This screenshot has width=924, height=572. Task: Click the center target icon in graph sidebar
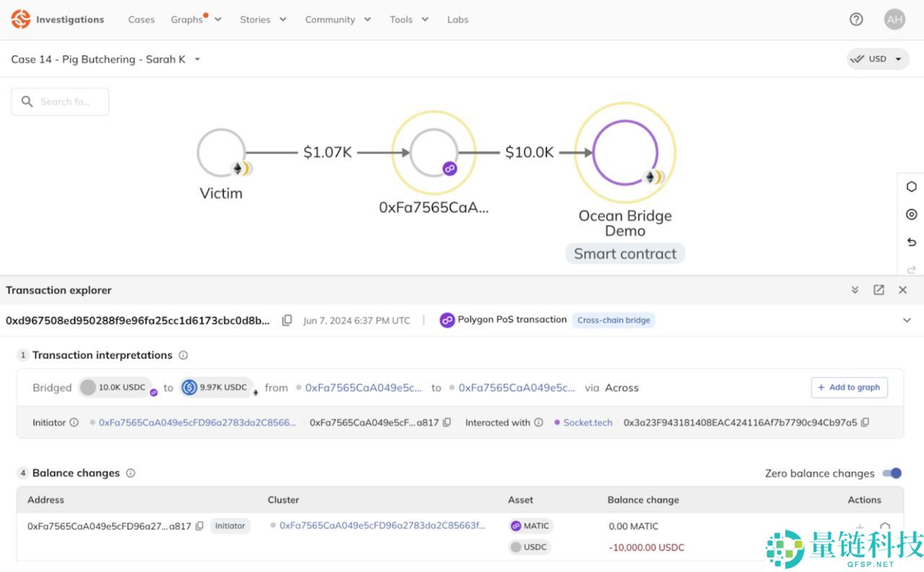(x=911, y=214)
